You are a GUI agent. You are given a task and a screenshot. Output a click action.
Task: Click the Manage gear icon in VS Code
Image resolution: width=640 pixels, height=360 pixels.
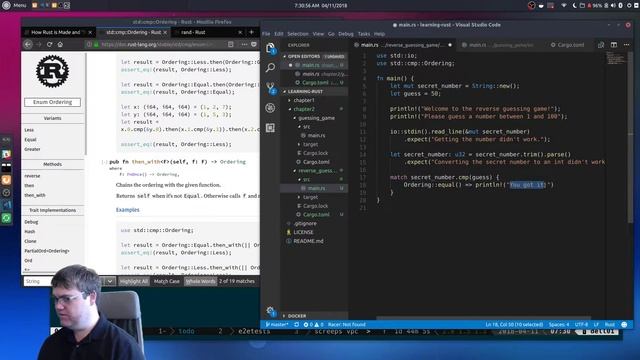point(270,311)
